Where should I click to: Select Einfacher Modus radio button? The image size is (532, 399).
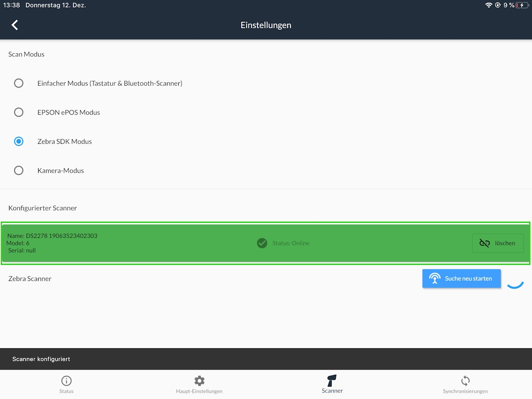coord(19,83)
